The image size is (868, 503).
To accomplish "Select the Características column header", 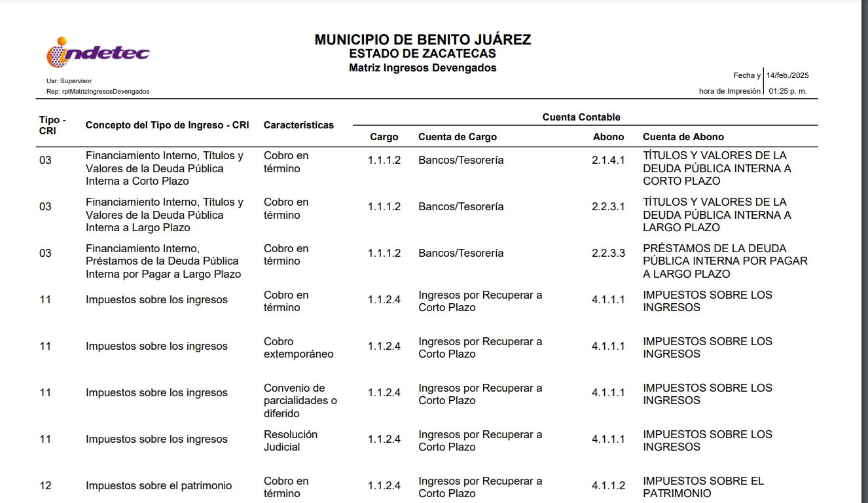I will point(298,124).
